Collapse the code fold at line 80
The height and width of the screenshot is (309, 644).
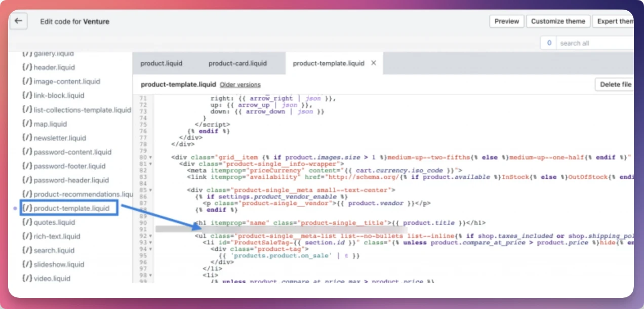pos(150,158)
